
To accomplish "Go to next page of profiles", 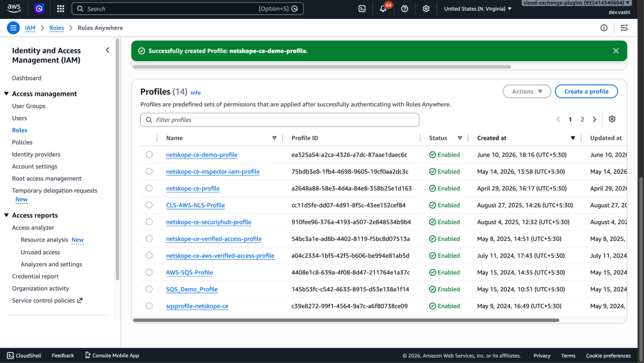I will (594, 120).
